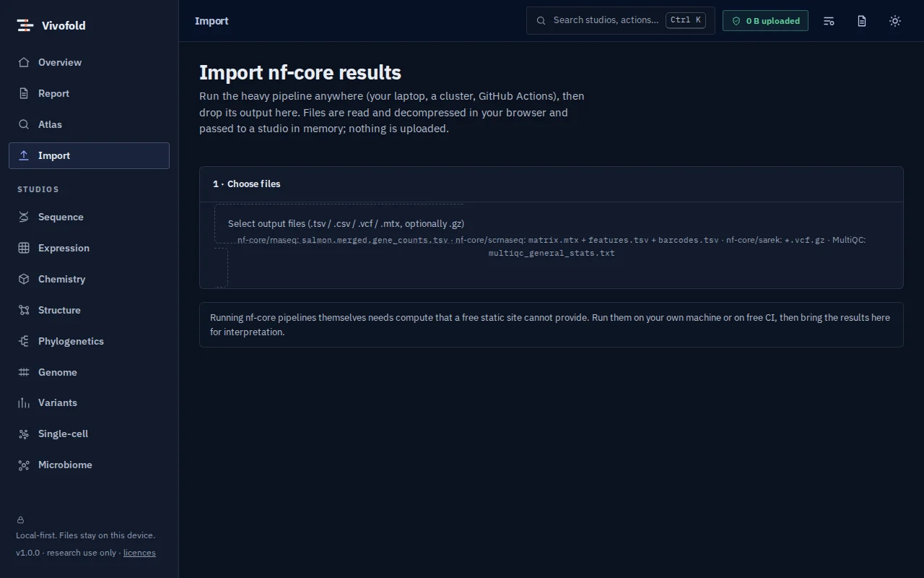Image resolution: width=924 pixels, height=578 pixels.
Task: Click the Single-cell cluster icon
Action: click(24, 433)
